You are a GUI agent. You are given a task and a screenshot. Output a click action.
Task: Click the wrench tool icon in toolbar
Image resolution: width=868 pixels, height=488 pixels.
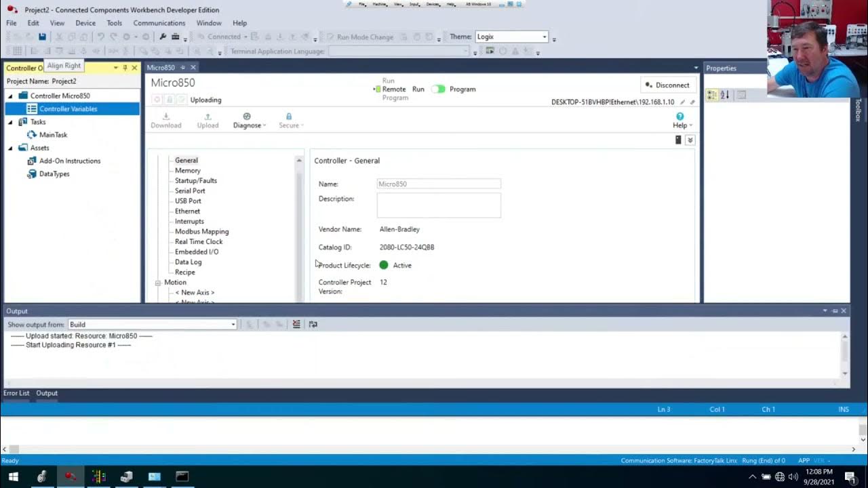coord(163,37)
